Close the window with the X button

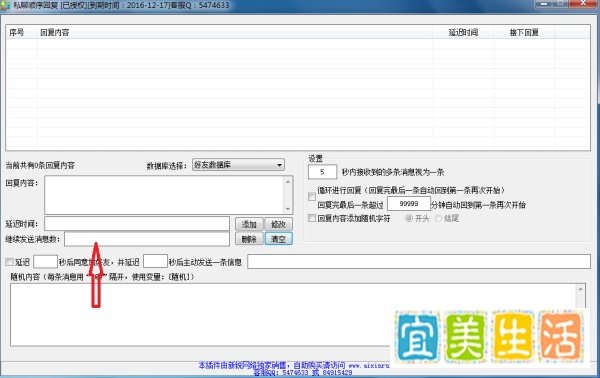click(583, 3)
